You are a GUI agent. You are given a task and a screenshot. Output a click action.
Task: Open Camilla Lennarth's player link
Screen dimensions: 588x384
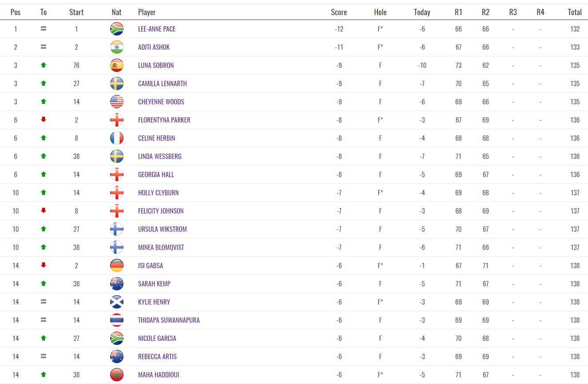(x=162, y=83)
